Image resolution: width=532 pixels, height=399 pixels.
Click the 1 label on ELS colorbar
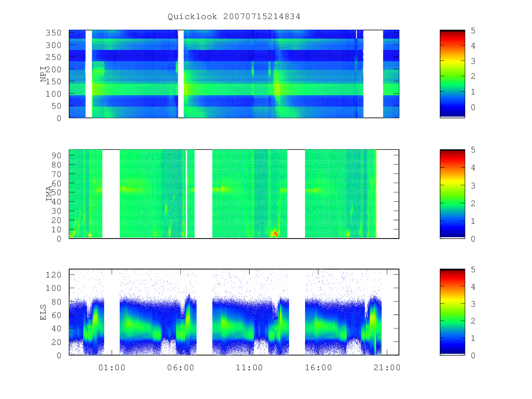tap(473, 338)
